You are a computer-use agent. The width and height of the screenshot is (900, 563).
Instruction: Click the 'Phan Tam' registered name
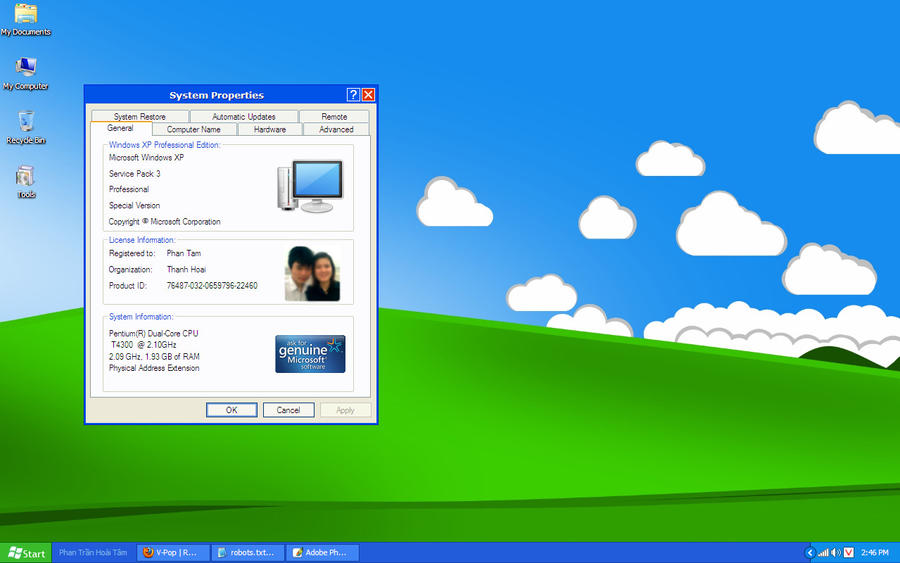[184, 253]
